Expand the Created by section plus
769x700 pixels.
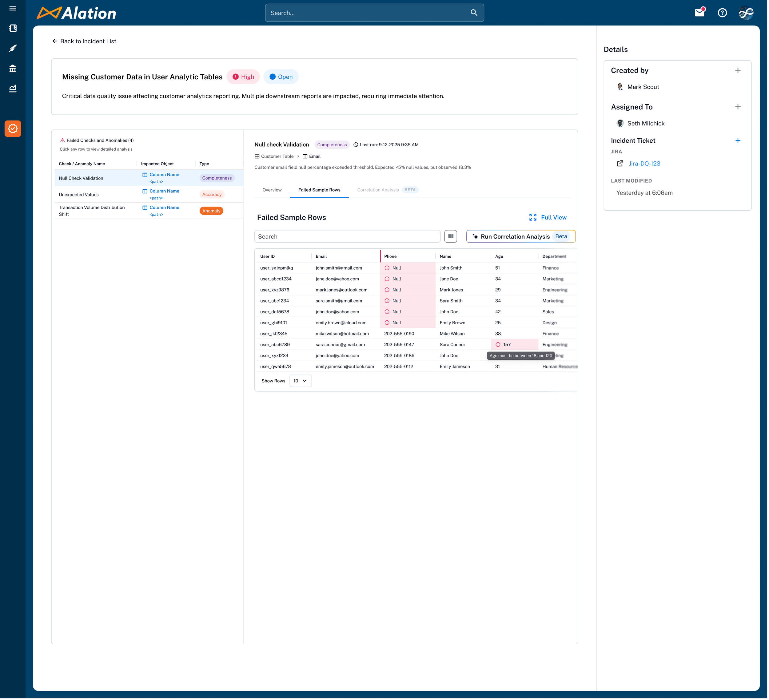738,70
